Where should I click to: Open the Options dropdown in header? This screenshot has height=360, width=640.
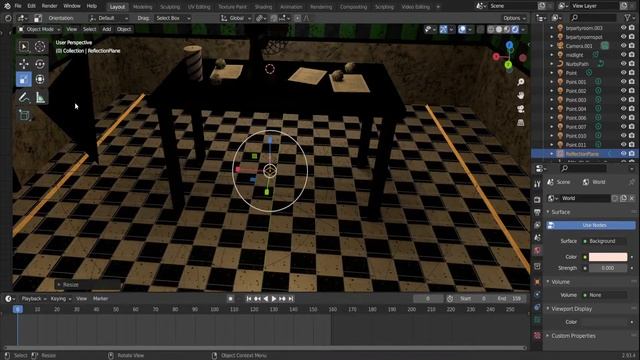pos(514,18)
